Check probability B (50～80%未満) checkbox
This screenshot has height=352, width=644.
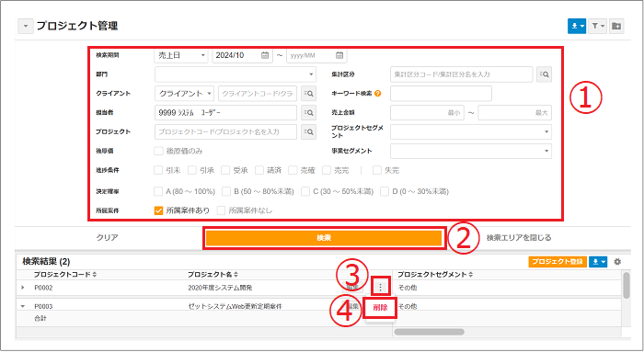point(226,191)
